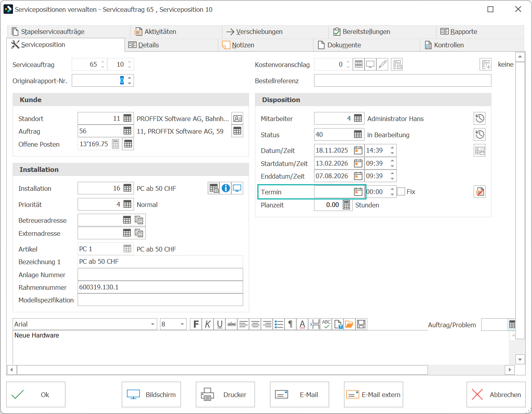Increase Originalrapport-Nr. with up arrow
This screenshot has height=414, width=532.
click(130, 78)
